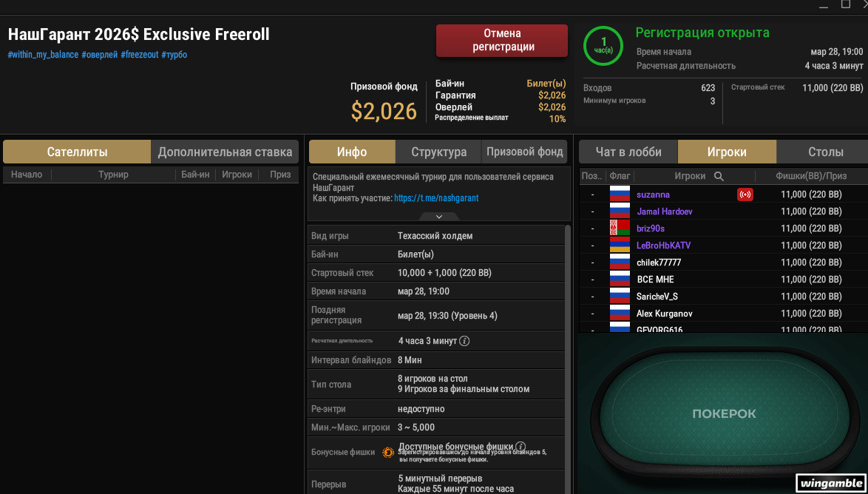Click the red live broadcast icon beside suzanna
This screenshot has width=868, height=494.
tap(745, 194)
